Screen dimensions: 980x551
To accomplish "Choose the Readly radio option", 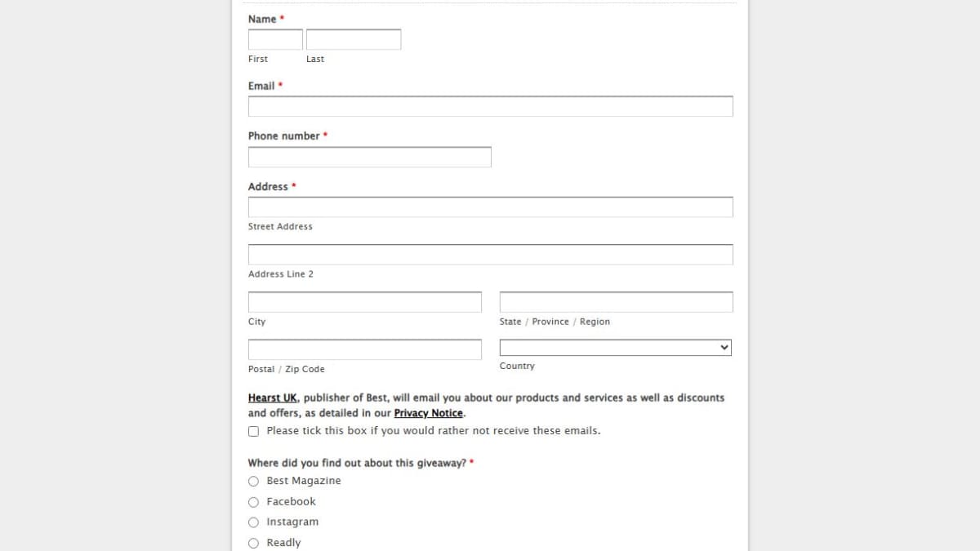I will tap(253, 543).
